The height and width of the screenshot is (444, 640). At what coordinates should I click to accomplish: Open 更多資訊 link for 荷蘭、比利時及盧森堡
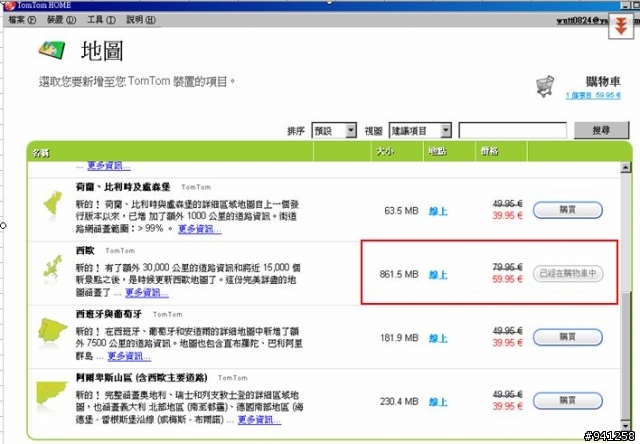tap(200, 229)
